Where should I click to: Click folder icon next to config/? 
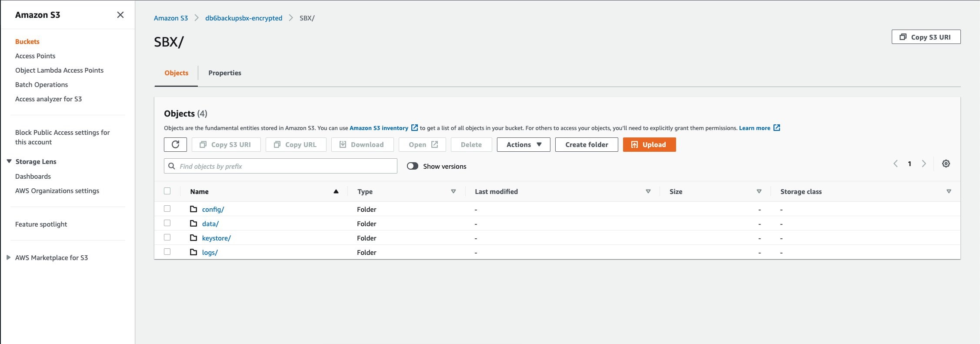[193, 209]
